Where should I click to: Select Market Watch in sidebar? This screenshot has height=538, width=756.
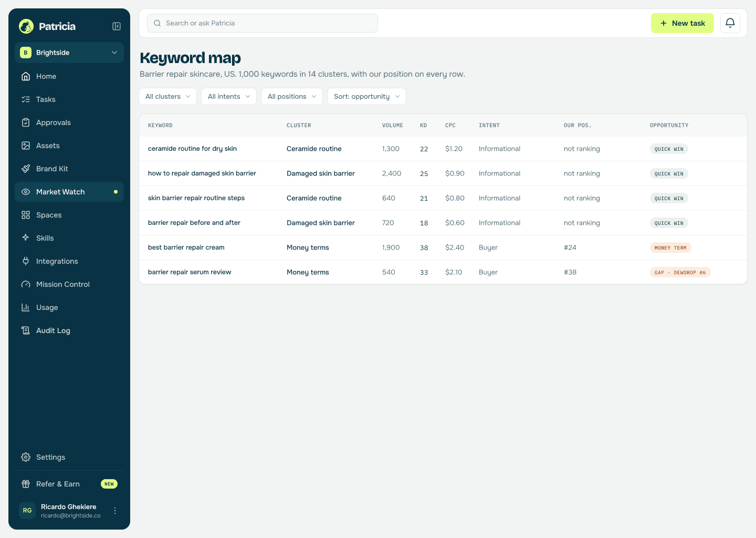[x=69, y=192]
